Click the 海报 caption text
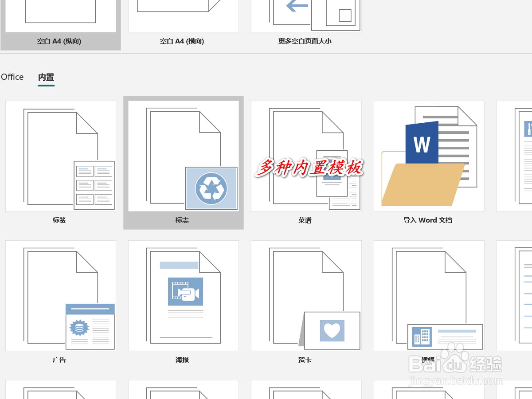532x399 pixels. click(182, 360)
